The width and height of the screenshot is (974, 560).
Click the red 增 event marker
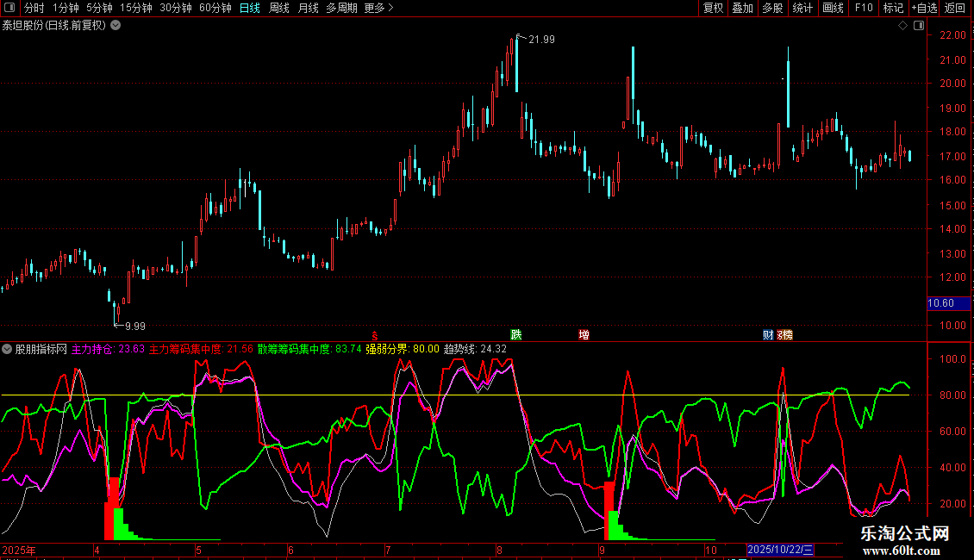pos(584,334)
